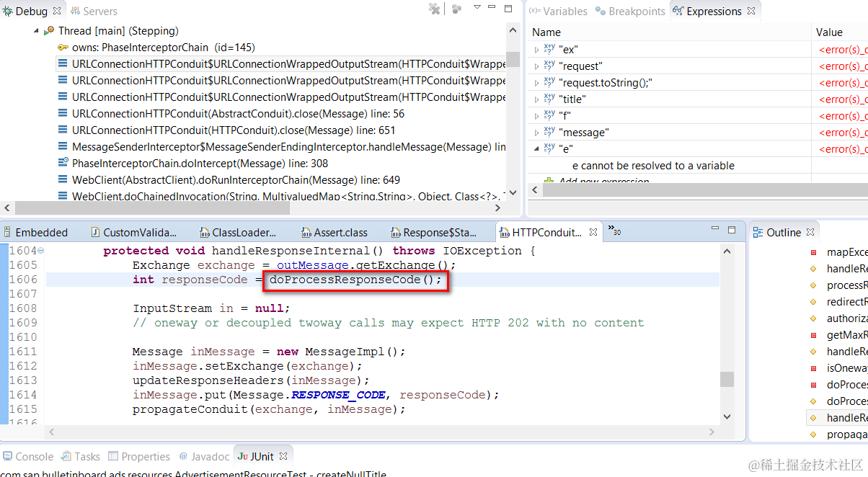Click Debug view horizontal scrollbar thumb
The image size is (868, 477).
(151, 208)
